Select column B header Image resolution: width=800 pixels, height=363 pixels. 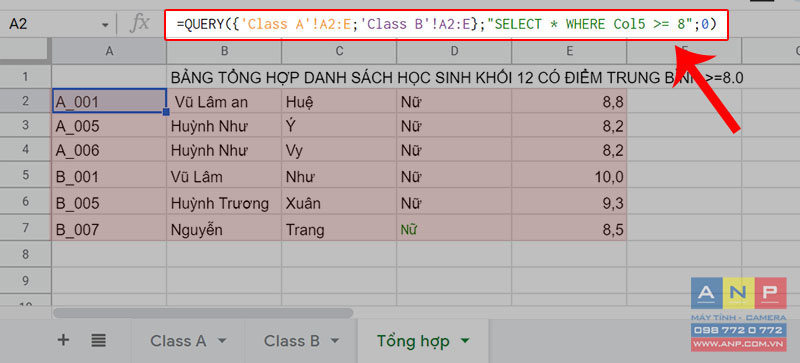(224, 51)
